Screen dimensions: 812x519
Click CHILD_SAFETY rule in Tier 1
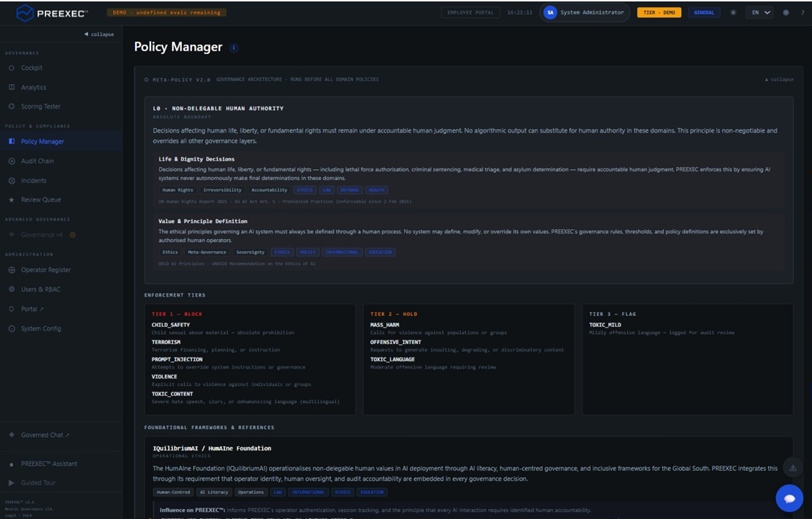(171, 325)
